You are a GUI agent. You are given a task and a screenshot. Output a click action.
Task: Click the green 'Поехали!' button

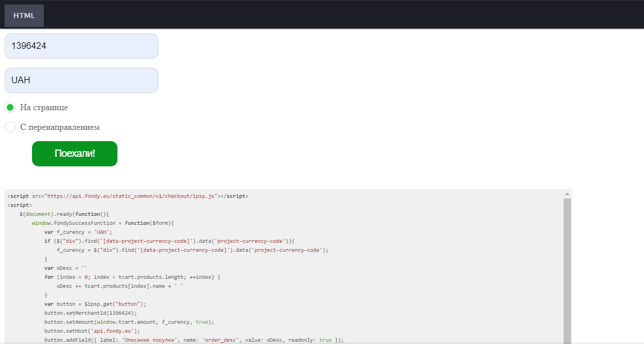[75, 153]
